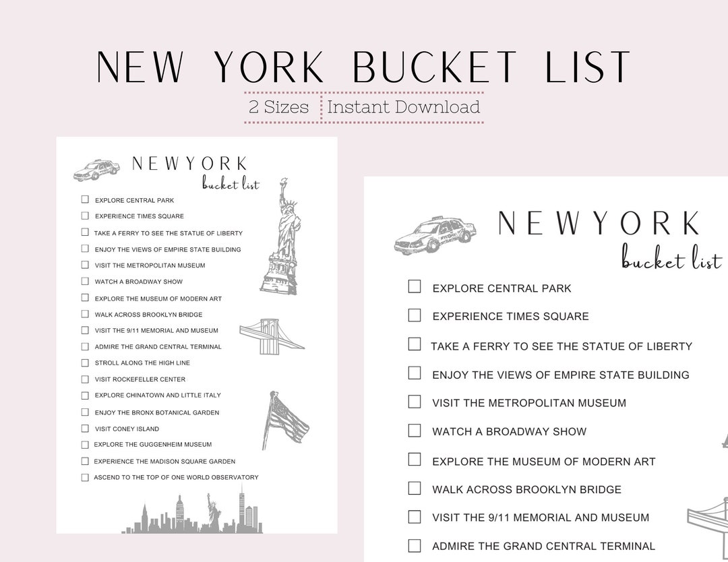The image size is (728, 562).
Task: Click the '2 Sizes' label
Action: point(278,106)
